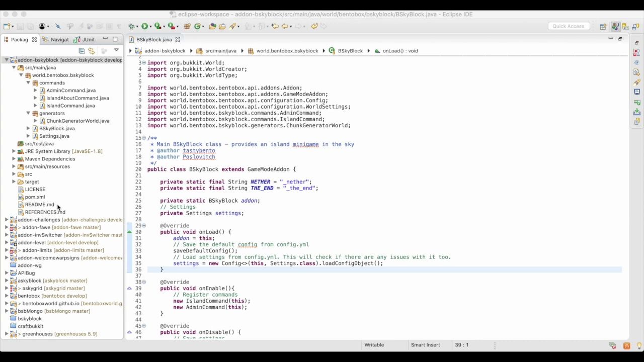
Task: Toggle folding of the onLoad method
Action: pos(144,226)
